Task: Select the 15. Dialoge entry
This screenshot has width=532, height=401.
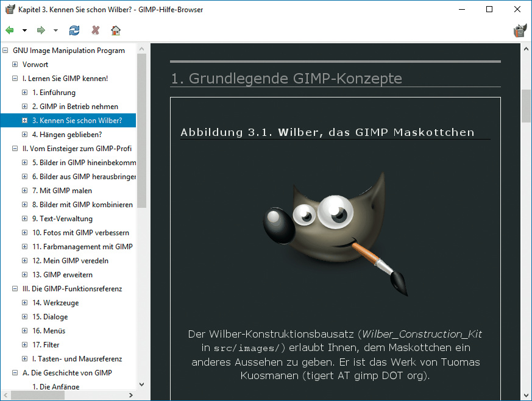Action: point(50,317)
